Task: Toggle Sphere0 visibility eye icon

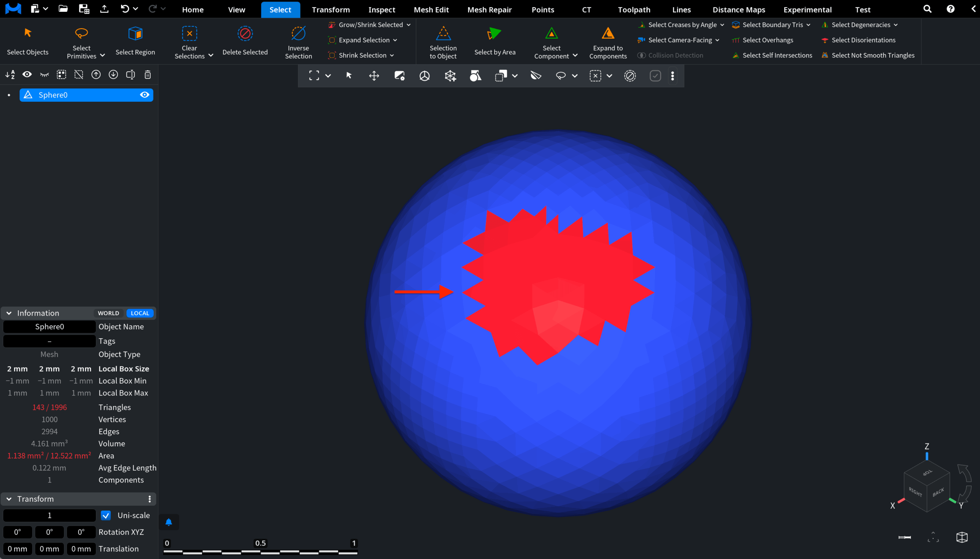Action: pyautogui.click(x=144, y=95)
